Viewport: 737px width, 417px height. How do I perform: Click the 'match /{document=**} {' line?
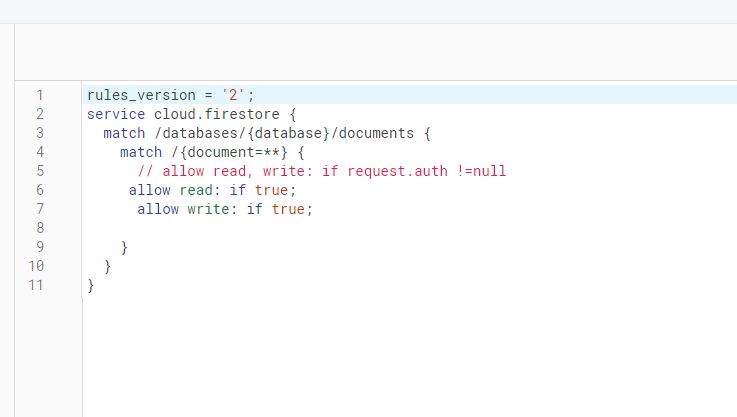(x=212, y=152)
